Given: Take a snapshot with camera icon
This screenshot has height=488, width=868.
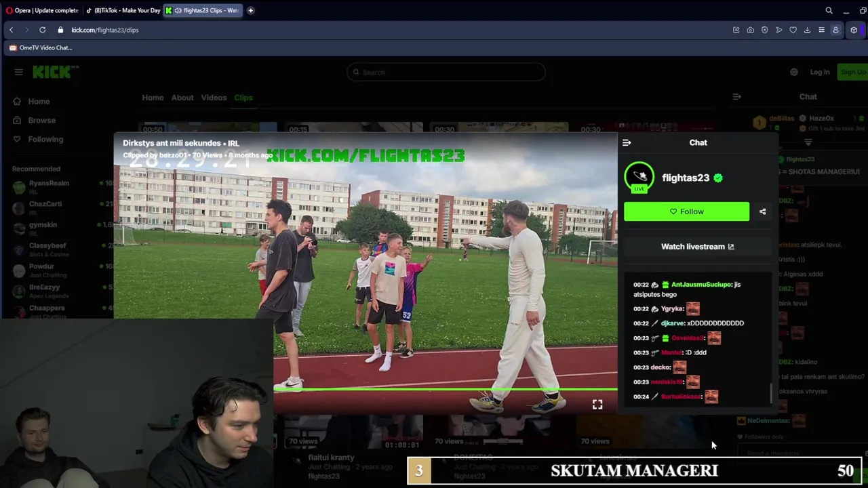Looking at the screenshot, I should click(750, 30).
